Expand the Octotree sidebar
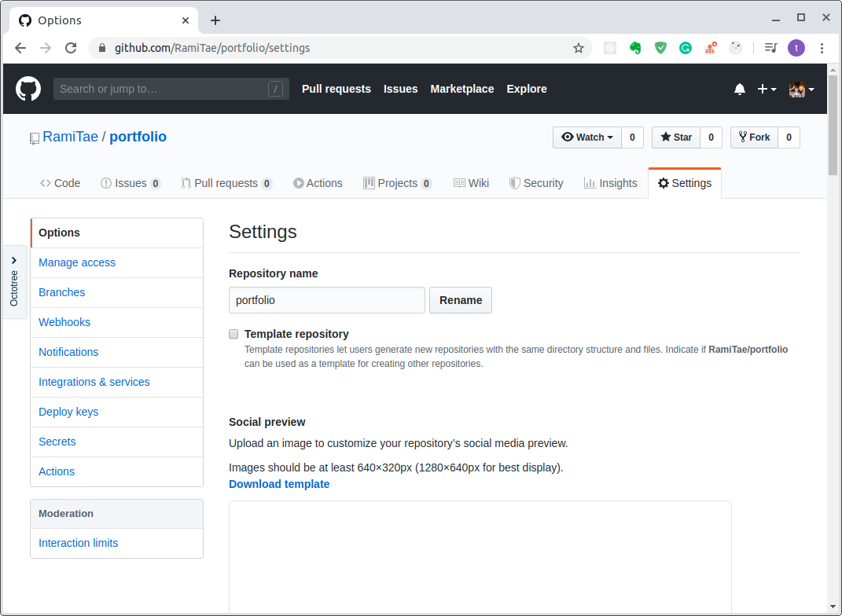The image size is (842, 616). pyautogui.click(x=14, y=282)
